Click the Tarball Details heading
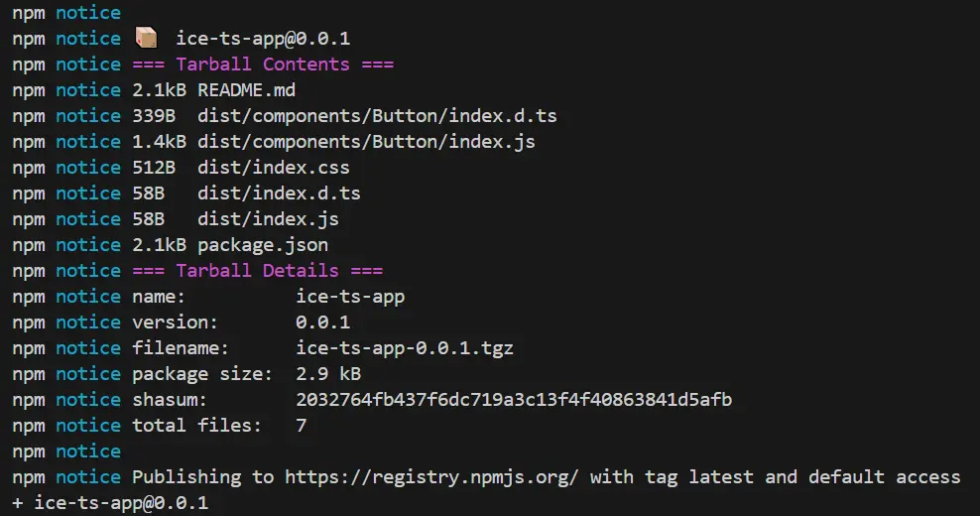The height and width of the screenshot is (516, 980). [257, 271]
